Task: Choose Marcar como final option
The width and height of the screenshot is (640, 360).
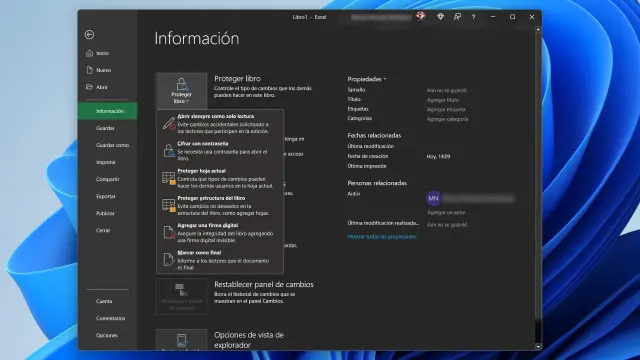Action: 220,260
